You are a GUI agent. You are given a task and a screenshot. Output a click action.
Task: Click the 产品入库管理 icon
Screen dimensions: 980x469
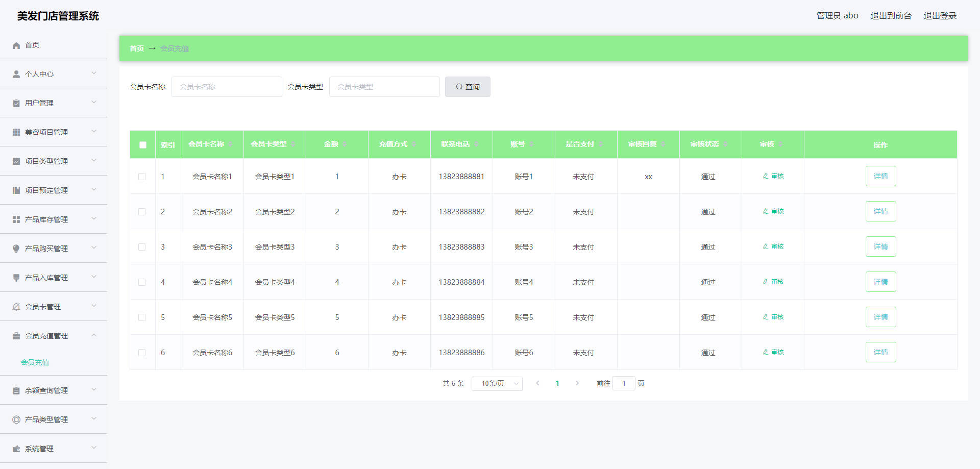(x=16, y=278)
